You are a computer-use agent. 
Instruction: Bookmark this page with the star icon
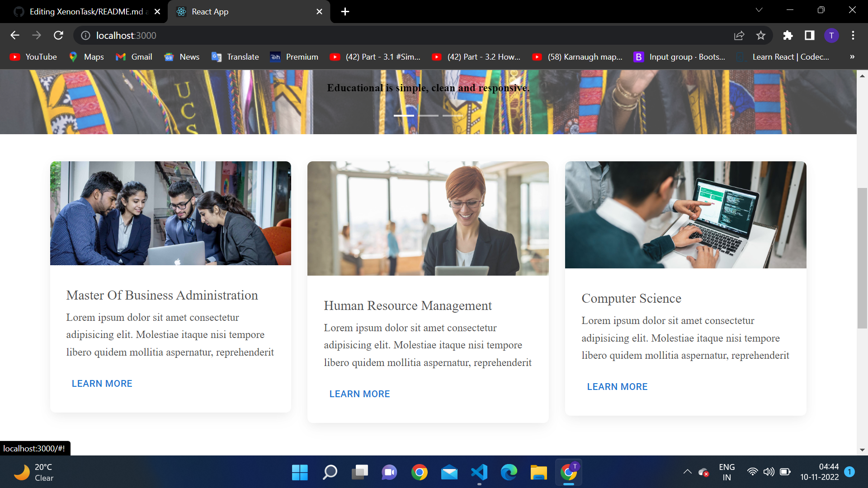click(x=761, y=35)
